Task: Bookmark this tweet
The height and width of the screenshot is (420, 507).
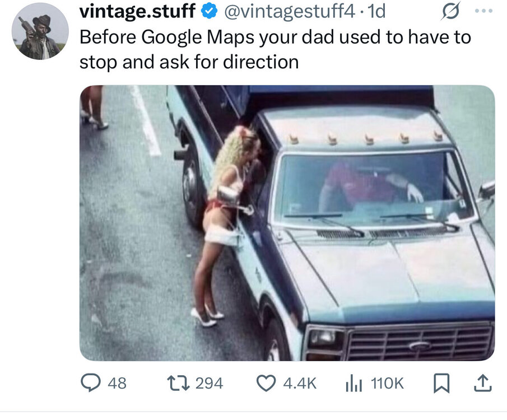Action: tap(442, 383)
